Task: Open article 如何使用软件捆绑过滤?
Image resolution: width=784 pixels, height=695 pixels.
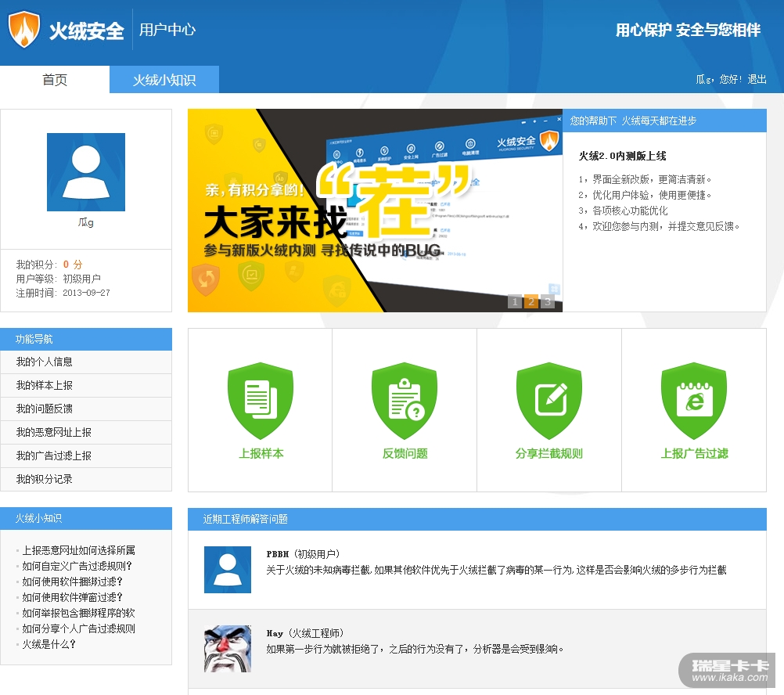Action: tap(73, 582)
